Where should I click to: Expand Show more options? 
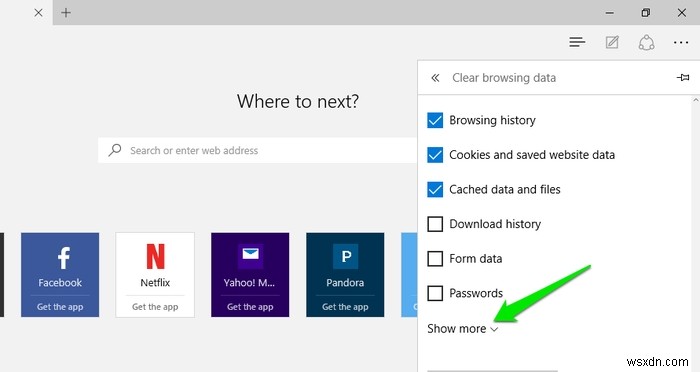coord(462,329)
